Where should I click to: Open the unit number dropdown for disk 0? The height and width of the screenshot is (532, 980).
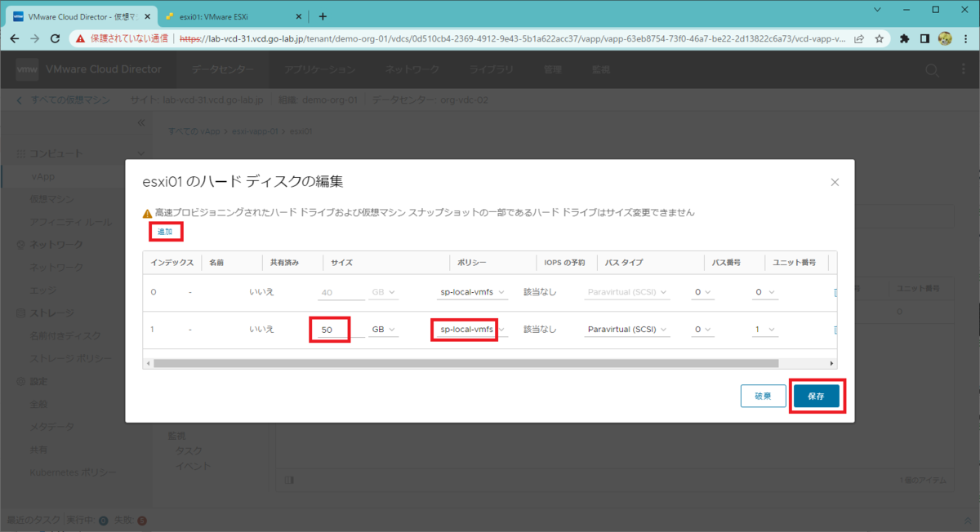tap(765, 292)
